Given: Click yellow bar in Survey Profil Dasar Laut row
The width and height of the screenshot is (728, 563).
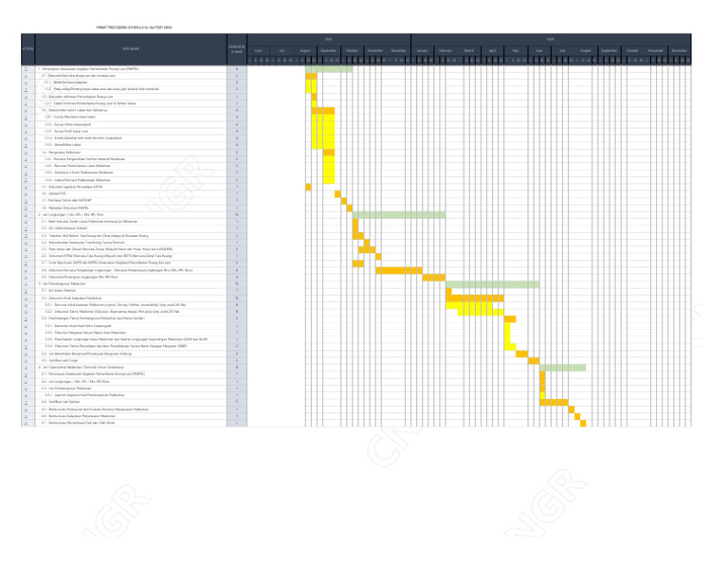Looking at the screenshot, I should [x=323, y=132].
